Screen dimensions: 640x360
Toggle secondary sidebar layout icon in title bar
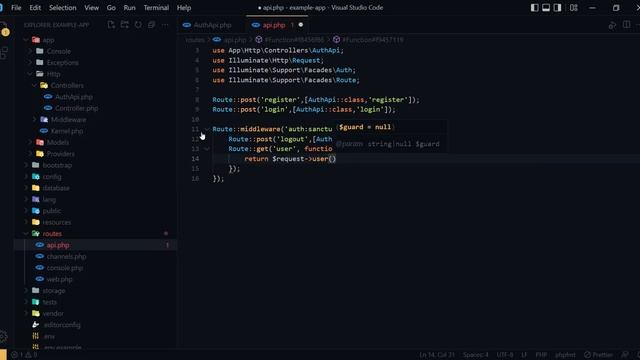[x=557, y=8]
